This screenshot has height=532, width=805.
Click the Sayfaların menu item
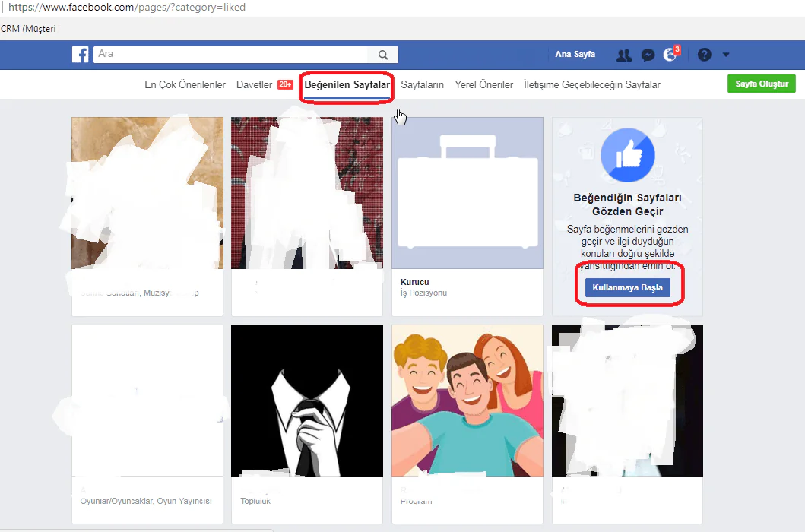[422, 84]
